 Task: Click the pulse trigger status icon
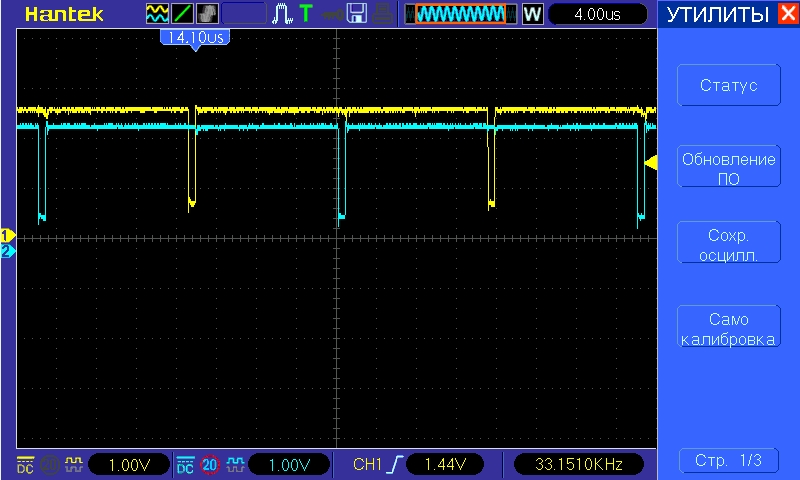283,14
